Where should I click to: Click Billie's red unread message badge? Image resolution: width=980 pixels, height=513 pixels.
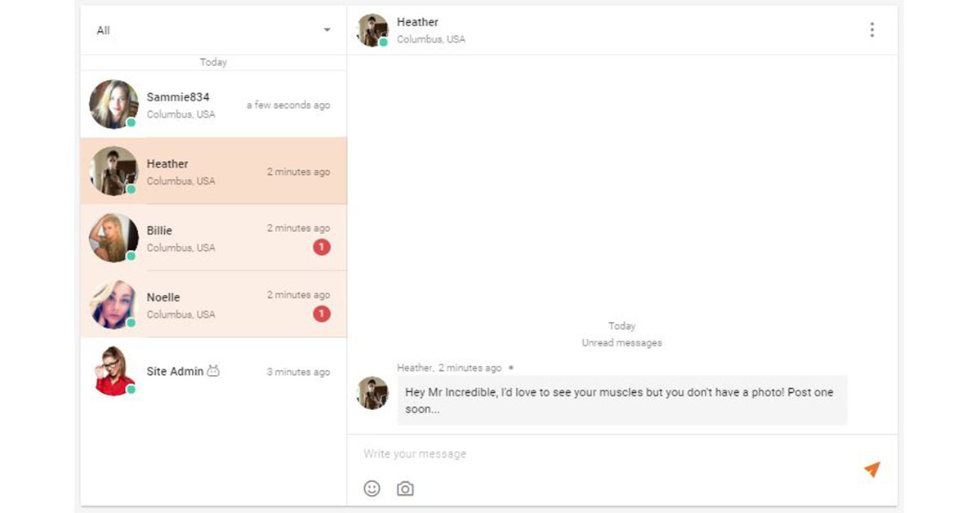322,247
